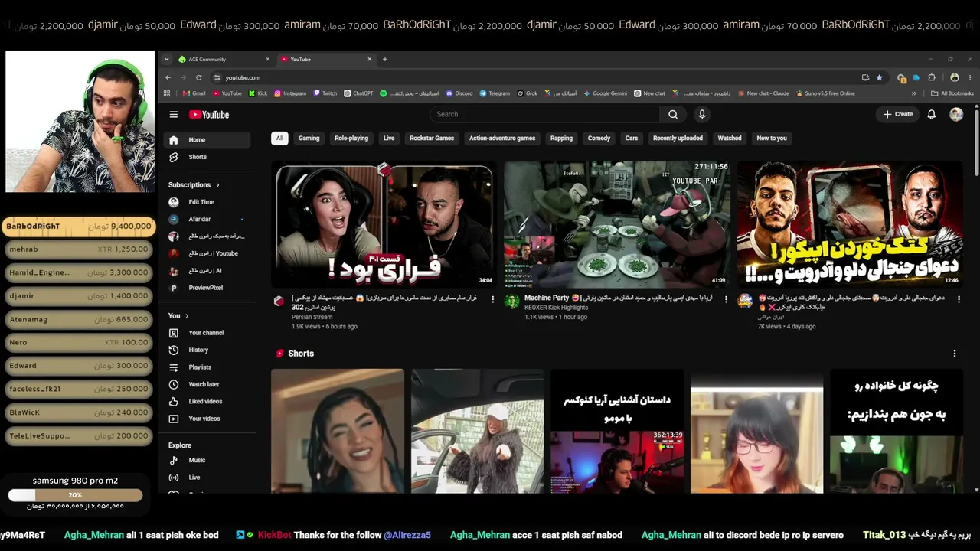Select the Comedy filter chip
980x551 pixels.
[x=599, y=139]
